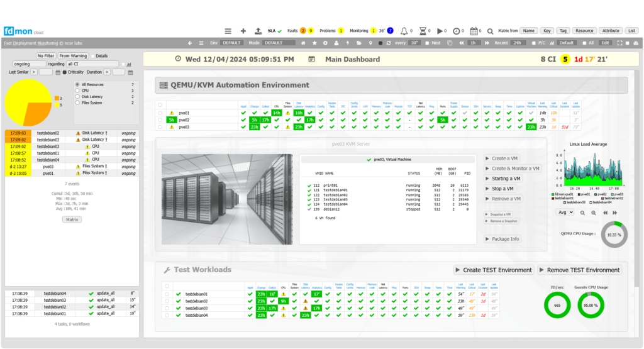Viewport: 644px width, 349px height.
Task: Step load chart backward with double arrows
Action: (605, 213)
